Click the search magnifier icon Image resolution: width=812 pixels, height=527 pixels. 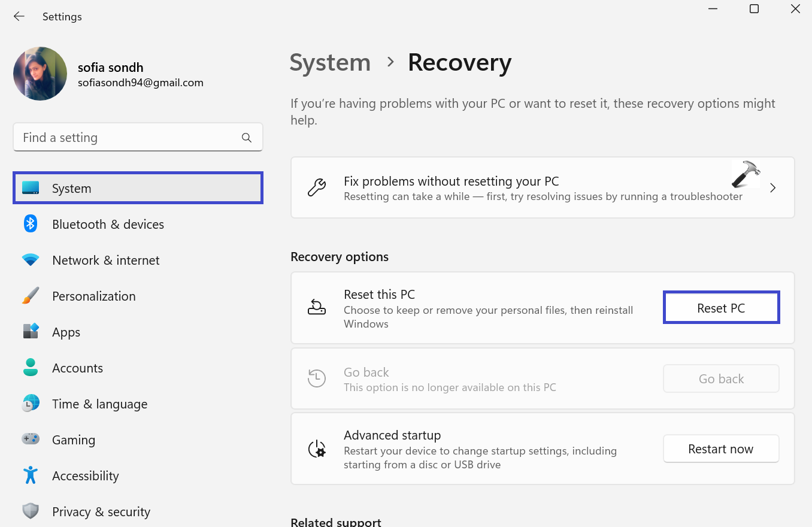pos(246,138)
